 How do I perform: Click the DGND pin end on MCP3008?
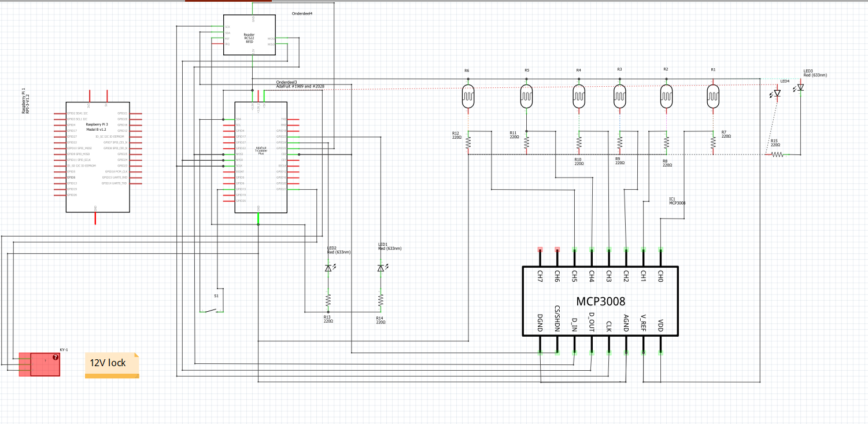[x=540, y=352]
